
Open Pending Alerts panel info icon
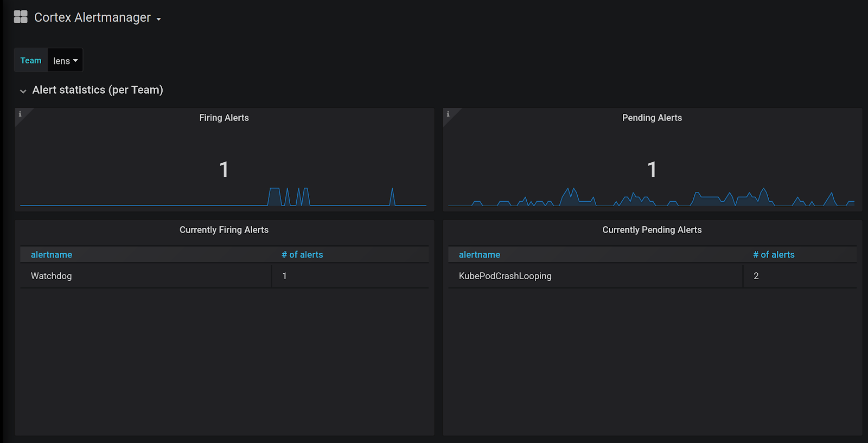(x=448, y=114)
